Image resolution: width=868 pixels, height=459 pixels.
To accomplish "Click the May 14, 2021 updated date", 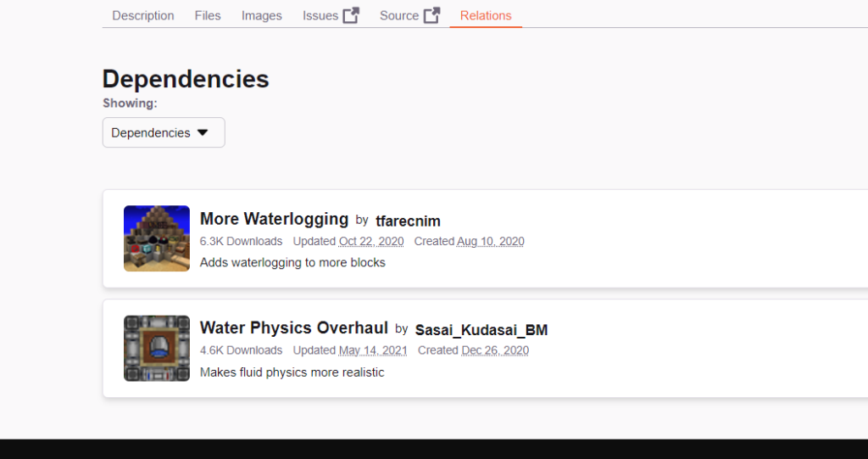I will (373, 350).
